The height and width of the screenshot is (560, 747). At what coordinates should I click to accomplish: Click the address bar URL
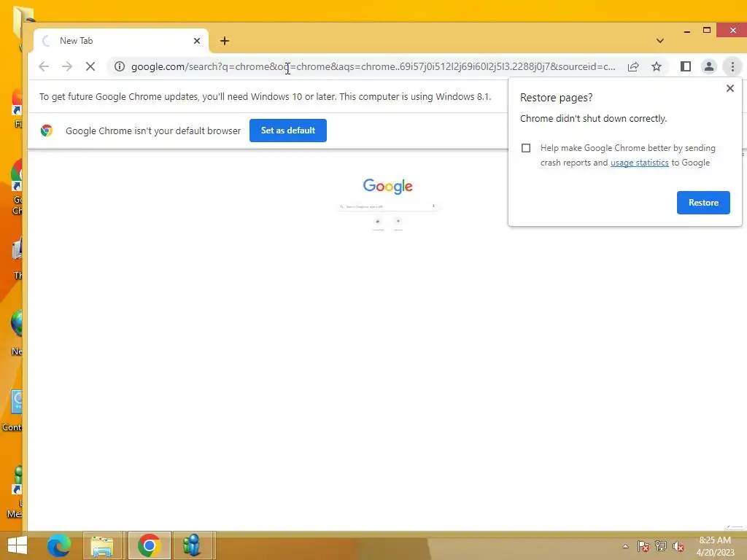373,66
